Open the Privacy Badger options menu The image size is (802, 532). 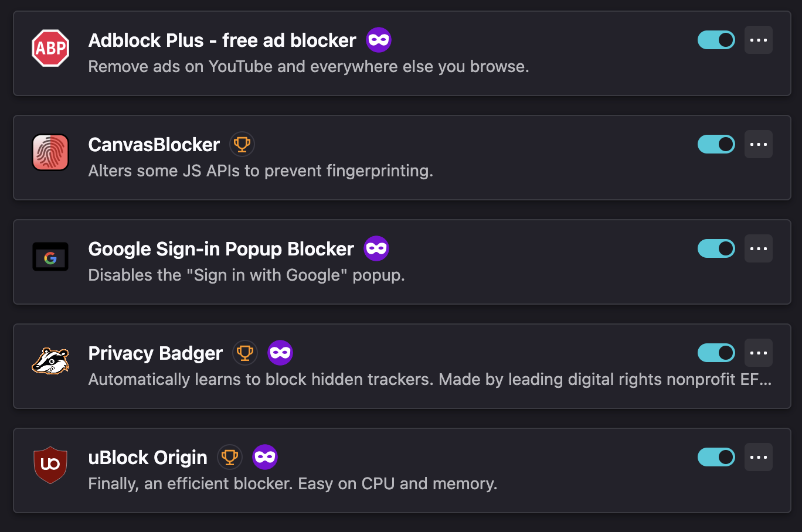click(x=759, y=352)
